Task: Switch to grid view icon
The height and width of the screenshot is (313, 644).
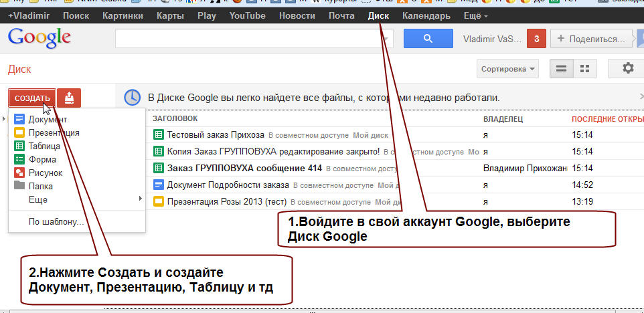Action: point(585,68)
